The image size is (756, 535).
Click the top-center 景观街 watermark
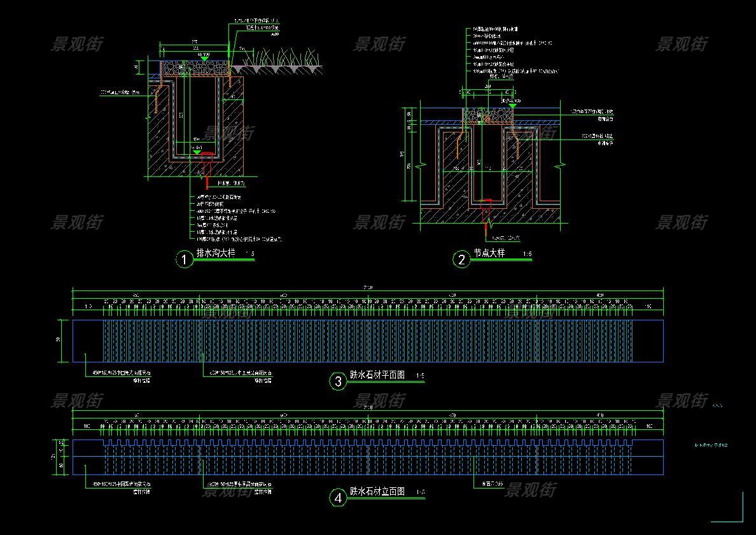[379, 44]
